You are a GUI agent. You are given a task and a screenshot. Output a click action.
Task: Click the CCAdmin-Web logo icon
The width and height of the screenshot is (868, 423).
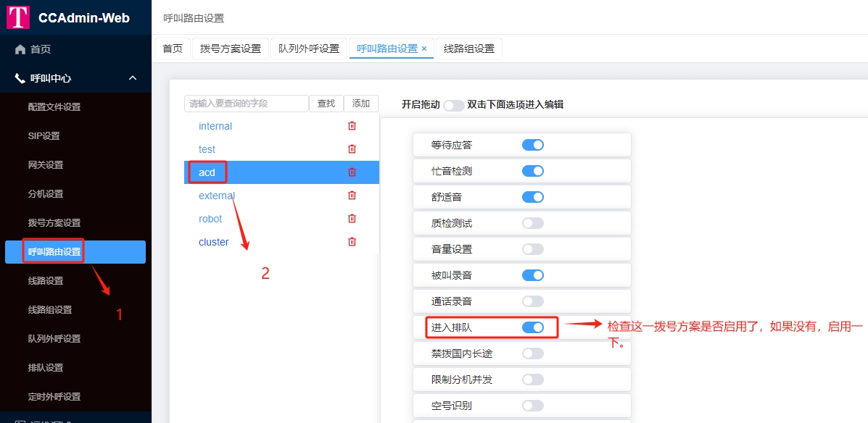tap(18, 17)
